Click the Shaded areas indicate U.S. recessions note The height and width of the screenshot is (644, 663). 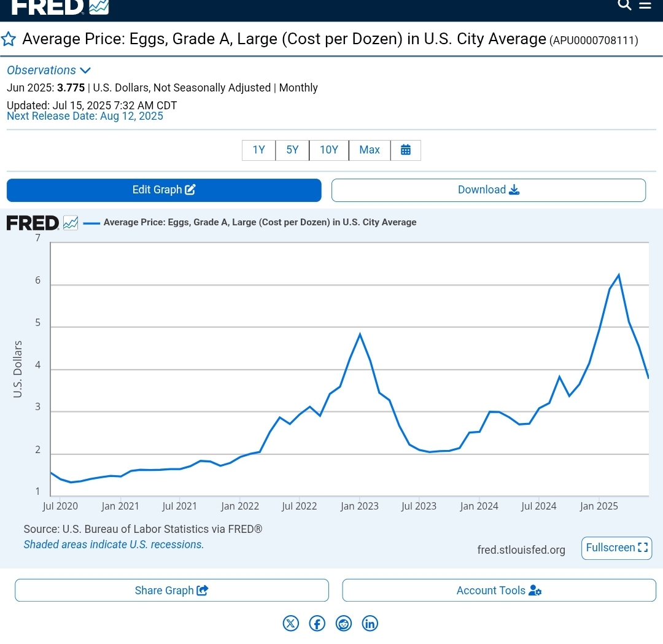click(x=114, y=545)
